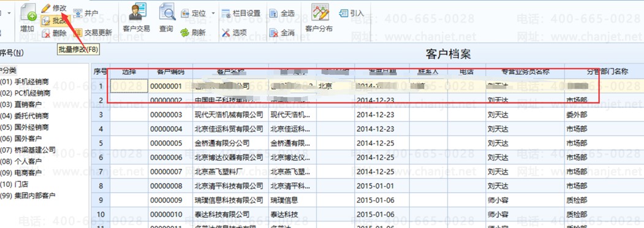Click the 全选 select all icon
Viewport: 644px width, 228px height.
tap(274, 13)
